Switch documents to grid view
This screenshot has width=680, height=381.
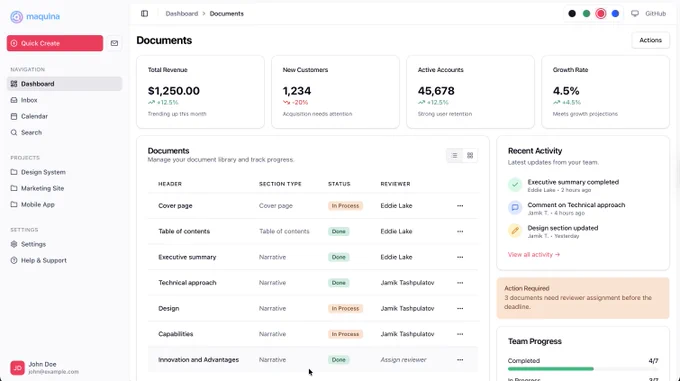pos(470,155)
